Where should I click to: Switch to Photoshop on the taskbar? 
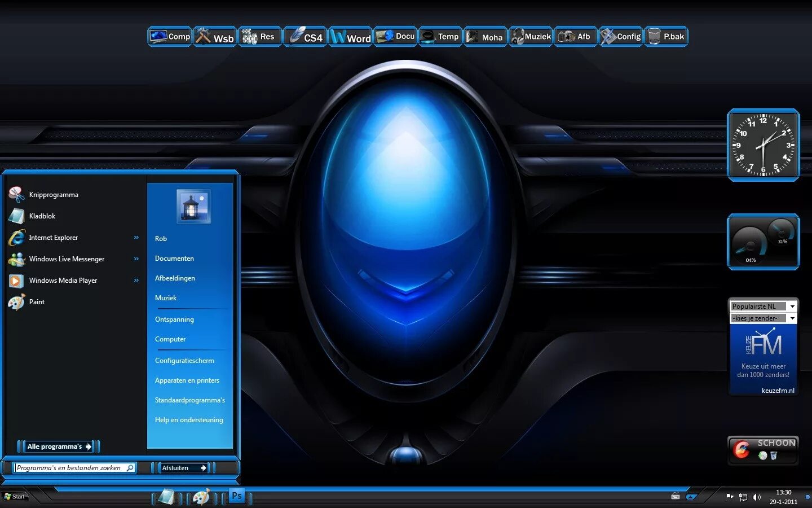(x=237, y=496)
